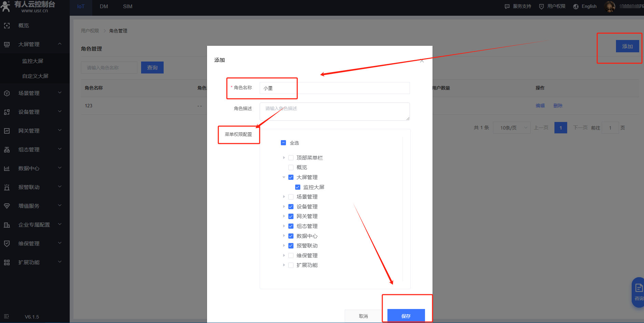The image size is (644, 323).
Task: Open the 10条/页 page size dropdown
Action: (x=511, y=128)
